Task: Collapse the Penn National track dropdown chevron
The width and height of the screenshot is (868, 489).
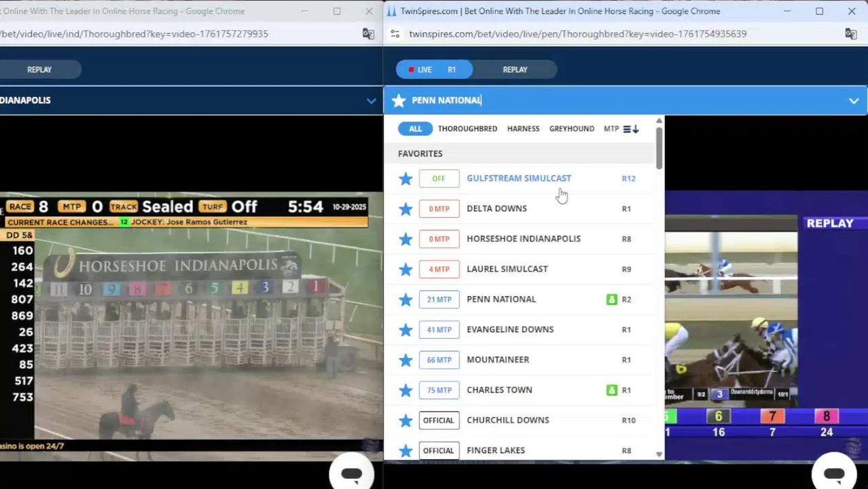Action: (x=853, y=101)
